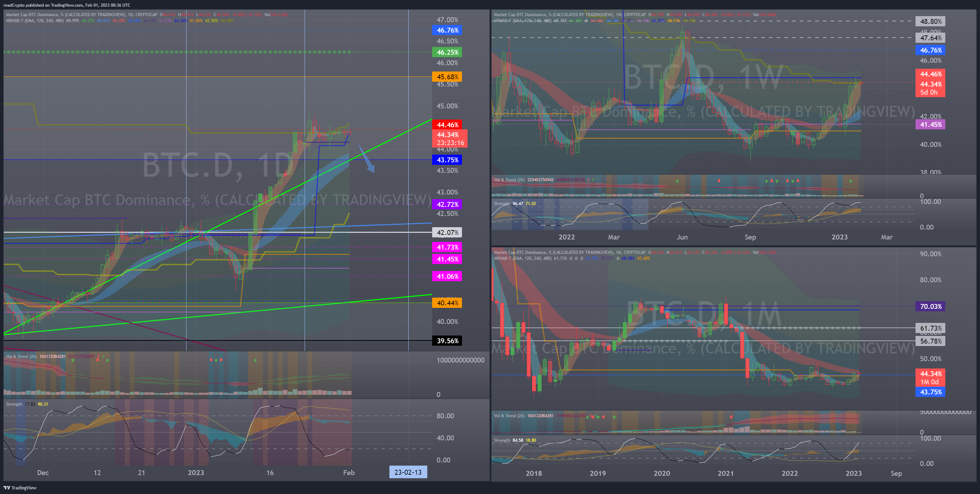This screenshot has height=494, width=980.
Task: Click the 2022 label on 1W time axis
Action: pyautogui.click(x=566, y=237)
